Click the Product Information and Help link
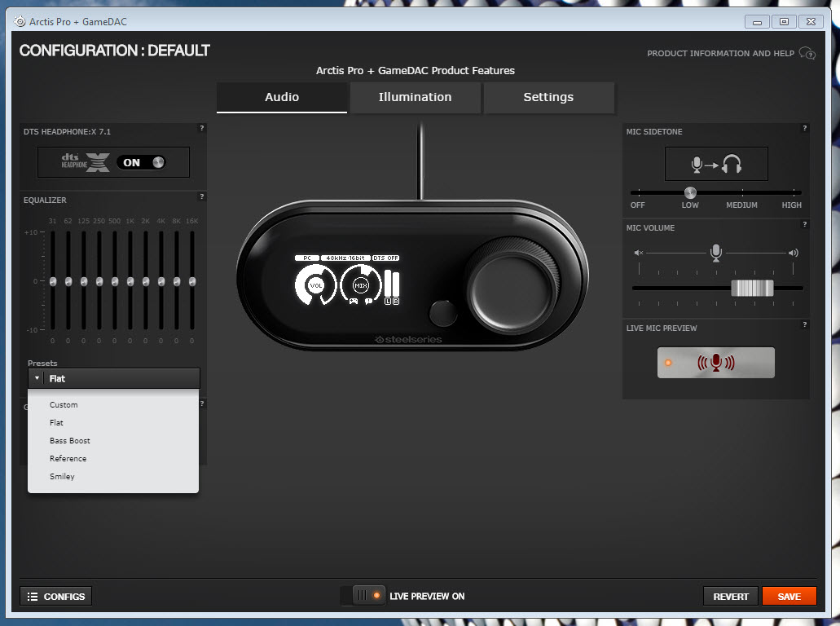 pyautogui.click(x=720, y=53)
